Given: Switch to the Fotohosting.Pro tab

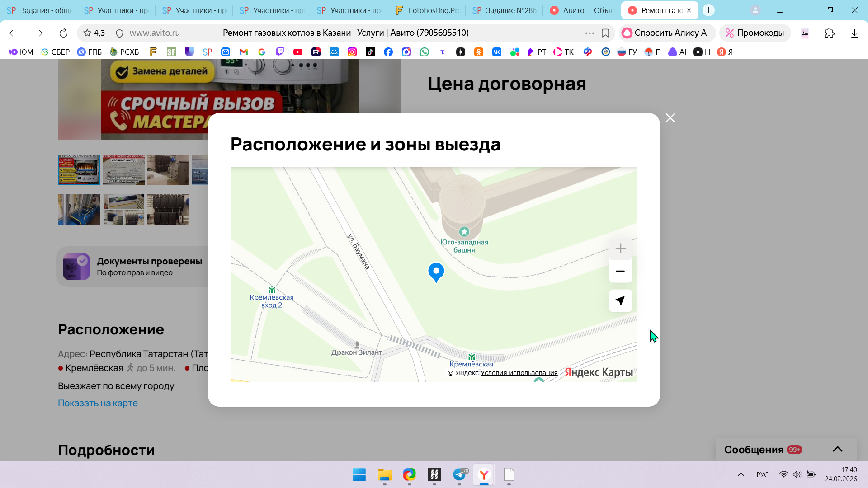Looking at the screenshot, I should point(427,10).
